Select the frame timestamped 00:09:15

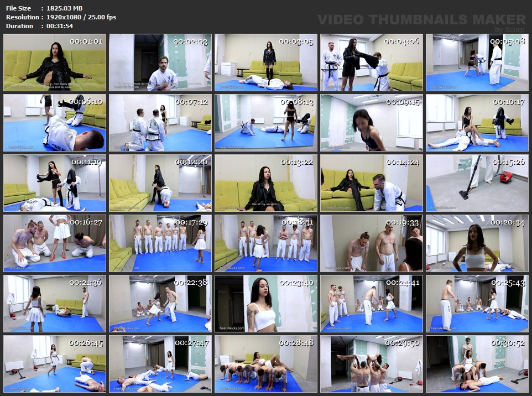click(x=372, y=123)
